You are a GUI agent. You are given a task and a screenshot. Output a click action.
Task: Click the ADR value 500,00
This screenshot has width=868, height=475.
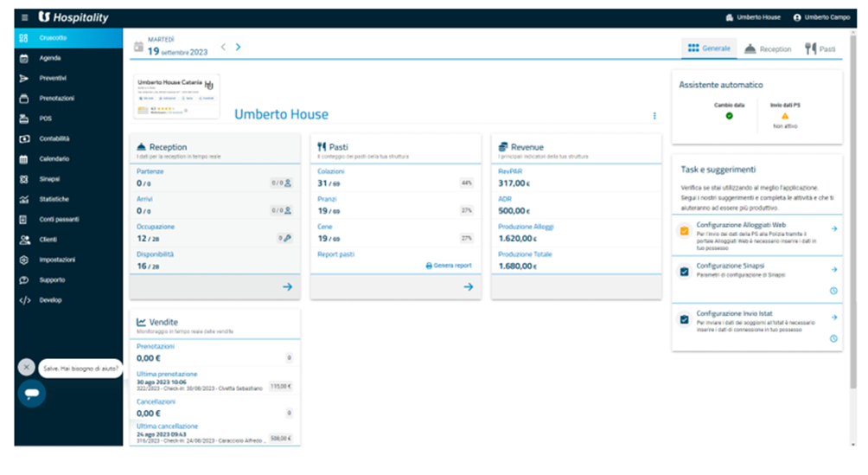514,210
